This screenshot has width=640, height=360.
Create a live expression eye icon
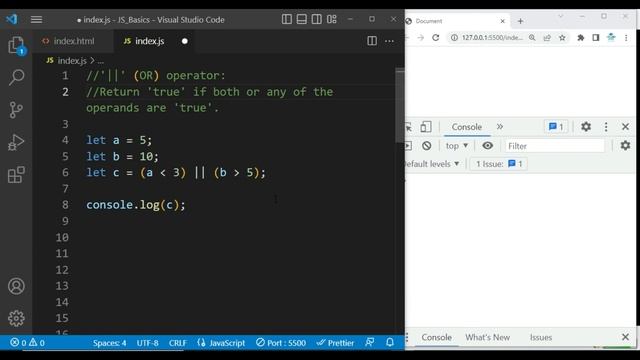tap(487, 146)
